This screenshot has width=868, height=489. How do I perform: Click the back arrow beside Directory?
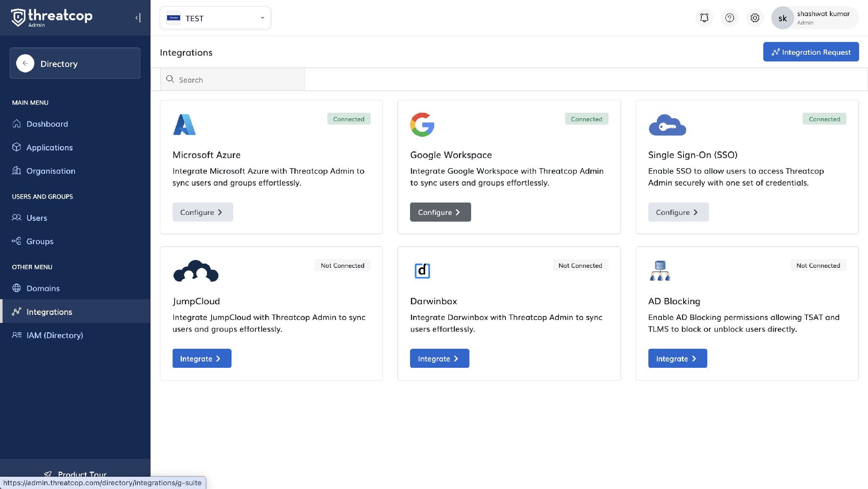tap(25, 64)
